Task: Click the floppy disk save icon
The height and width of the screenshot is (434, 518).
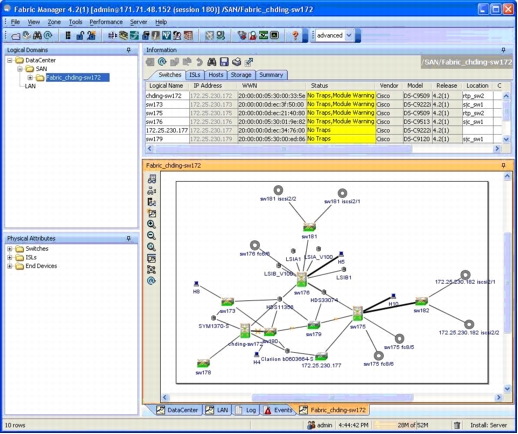Action: coord(224,62)
